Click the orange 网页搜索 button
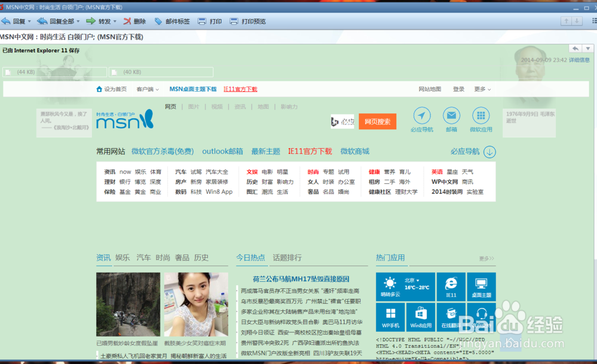 (377, 122)
